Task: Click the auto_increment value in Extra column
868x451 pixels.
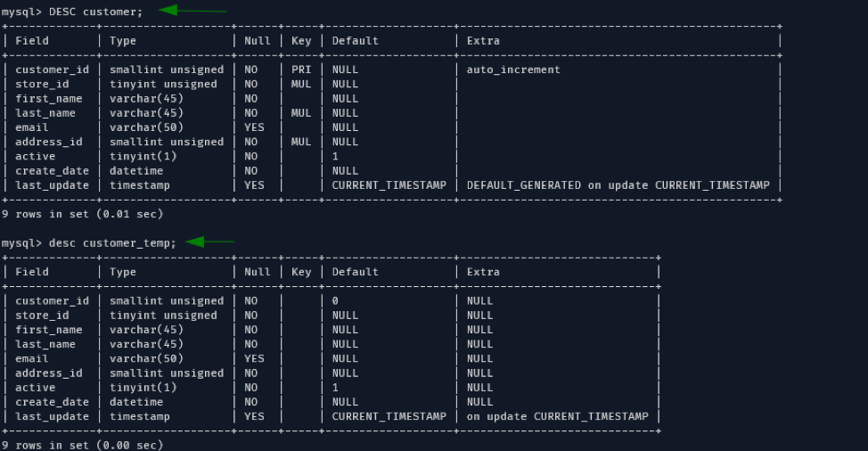Action: 513,70
